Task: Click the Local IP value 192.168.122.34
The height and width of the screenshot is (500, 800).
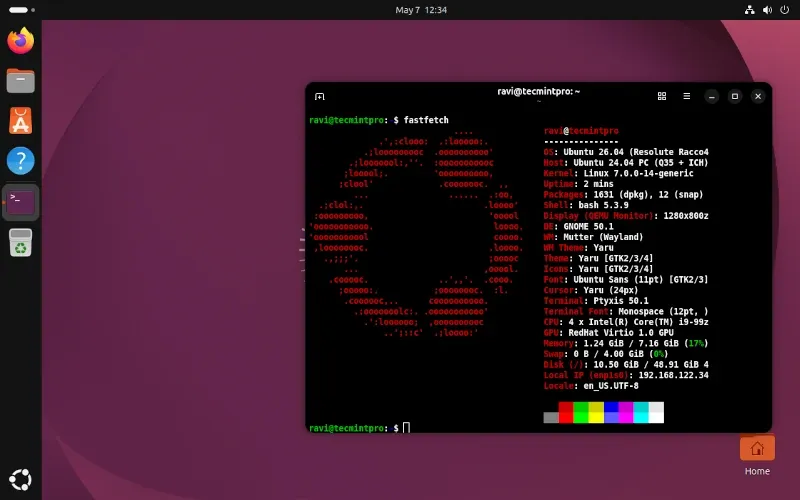Action: tap(673, 375)
